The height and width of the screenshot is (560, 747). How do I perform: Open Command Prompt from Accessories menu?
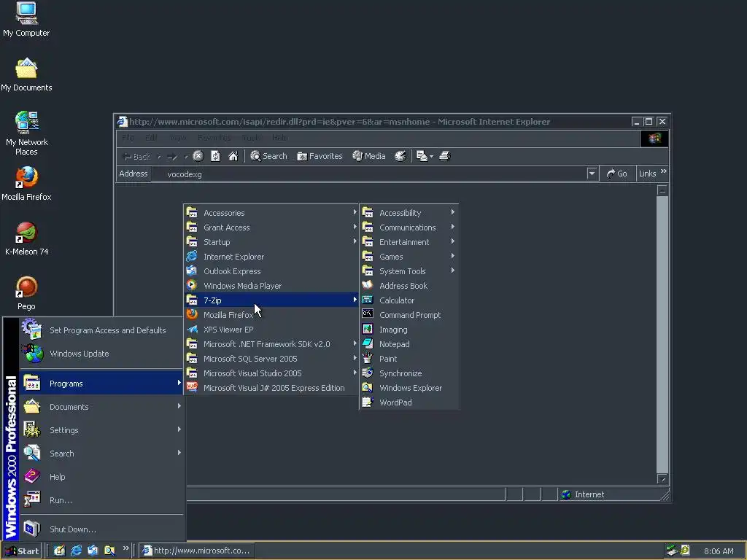[x=409, y=315]
